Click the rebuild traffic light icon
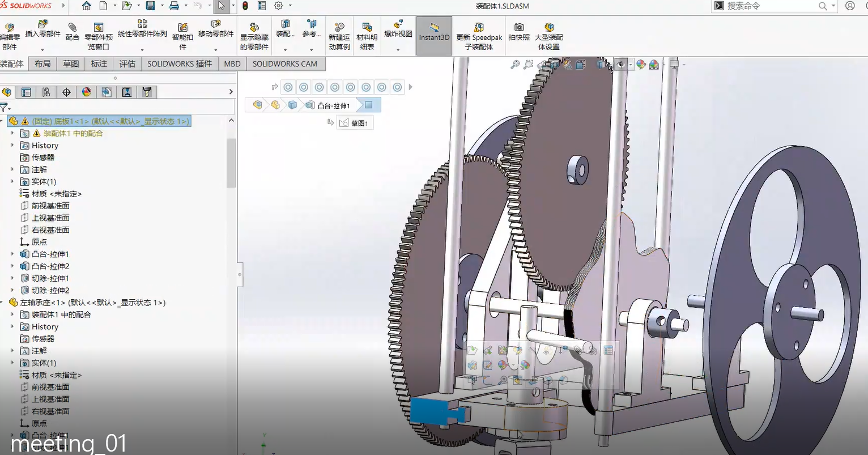 click(245, 6)
